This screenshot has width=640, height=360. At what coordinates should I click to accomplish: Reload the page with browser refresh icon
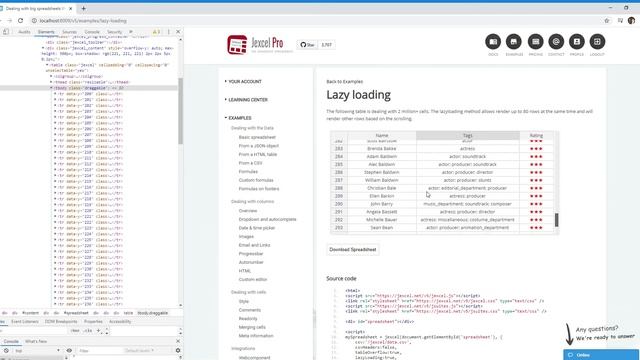coord(20,20)
